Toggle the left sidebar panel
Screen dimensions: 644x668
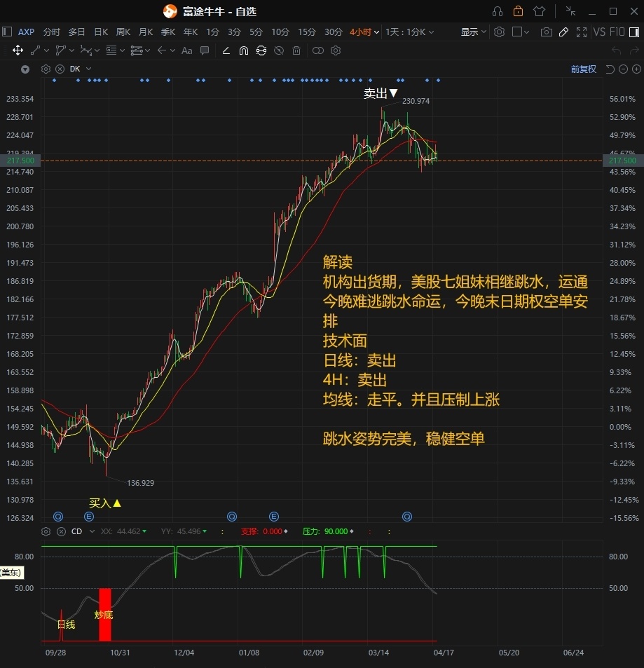click(x=7, y=32)
